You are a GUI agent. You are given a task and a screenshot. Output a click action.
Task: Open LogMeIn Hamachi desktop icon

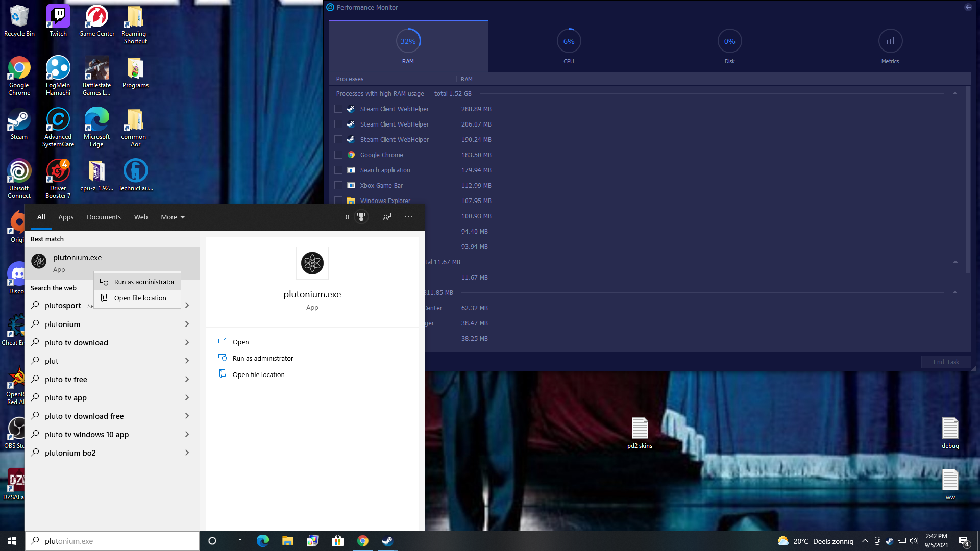point(58,76)
